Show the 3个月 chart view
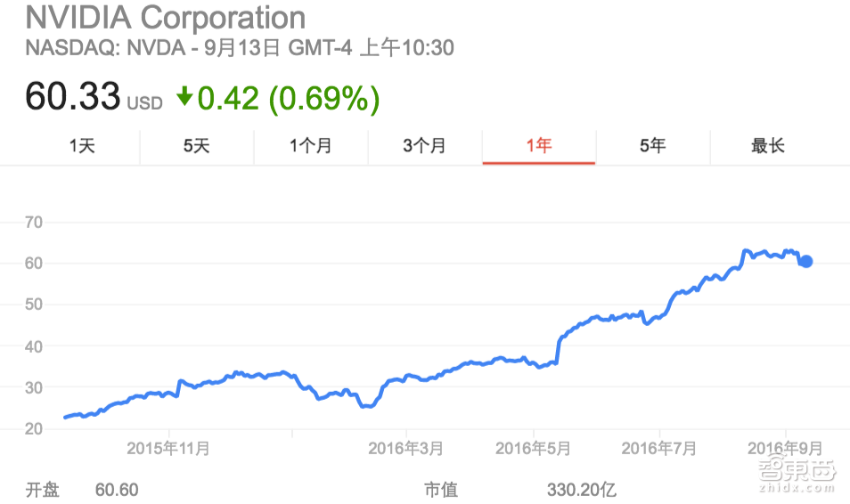Screen dimensions: 850x504 [425, 146]
